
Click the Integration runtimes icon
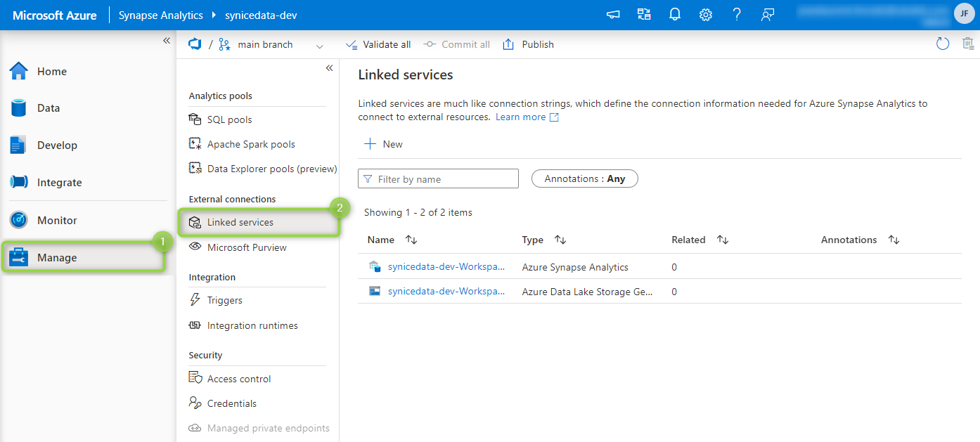click(195, 325)
